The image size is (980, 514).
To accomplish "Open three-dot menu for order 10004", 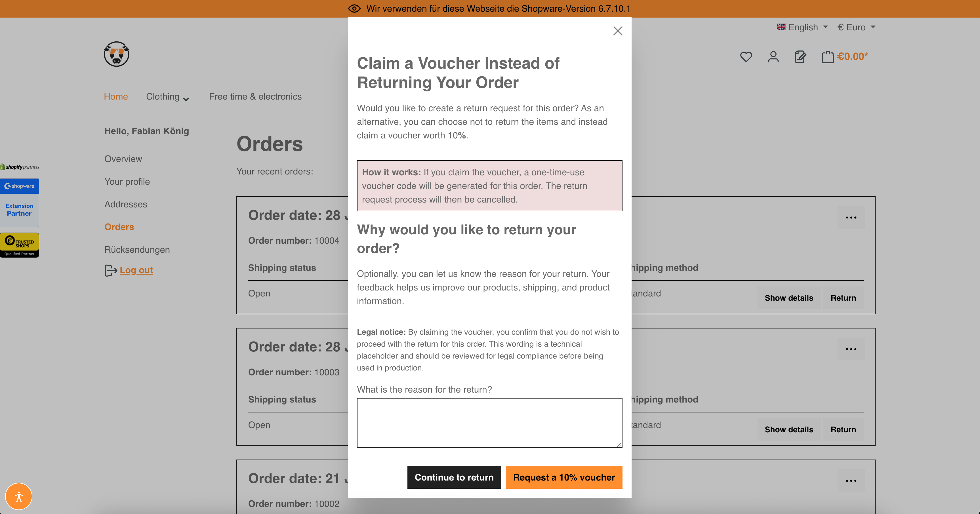I will click(851, 218).
